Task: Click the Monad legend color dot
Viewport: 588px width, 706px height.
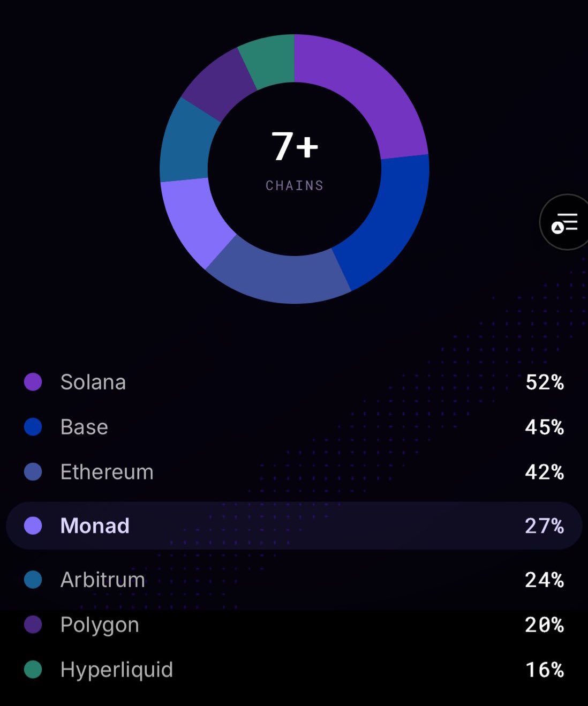Action: tap(33, 525)
